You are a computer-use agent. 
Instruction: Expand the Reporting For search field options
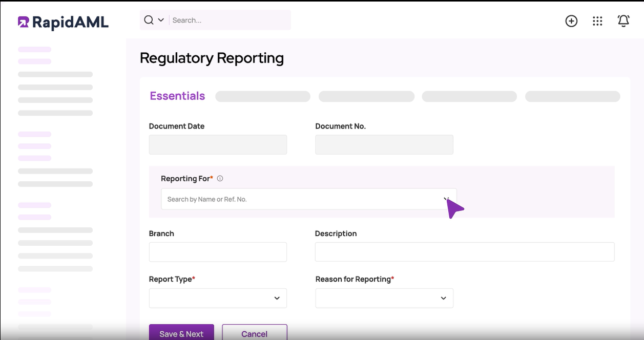(x=307, y=199)
